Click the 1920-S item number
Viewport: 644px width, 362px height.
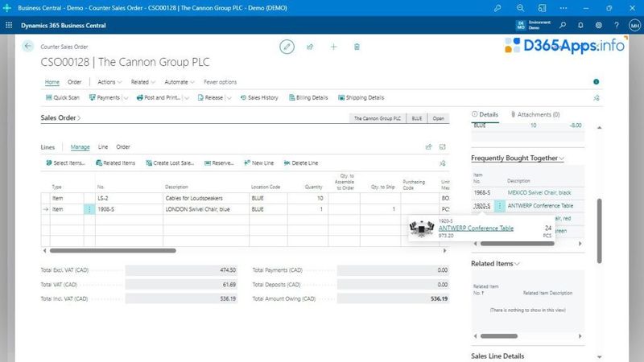(481, 206)
